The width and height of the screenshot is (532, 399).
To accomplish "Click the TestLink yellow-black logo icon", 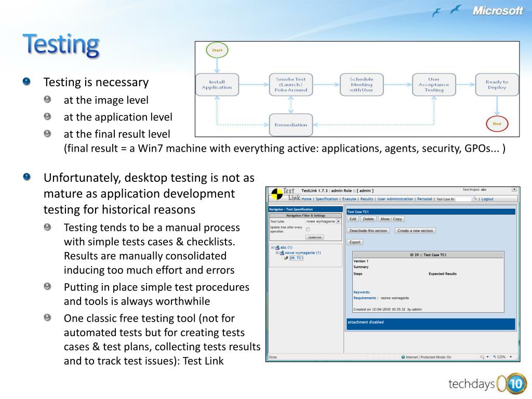I will coord(277,194).
